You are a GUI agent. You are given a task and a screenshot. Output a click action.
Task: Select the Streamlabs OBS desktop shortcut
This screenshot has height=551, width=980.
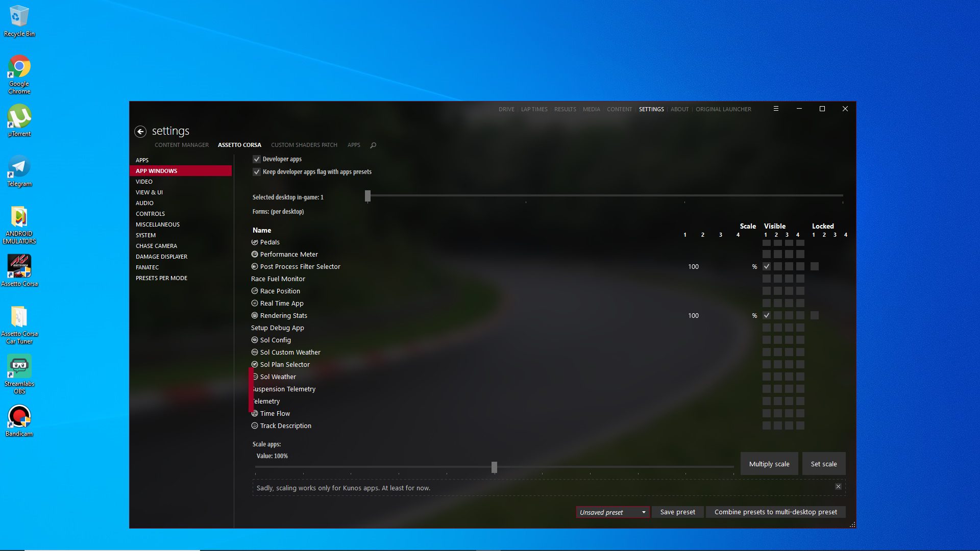coord(19,374)
